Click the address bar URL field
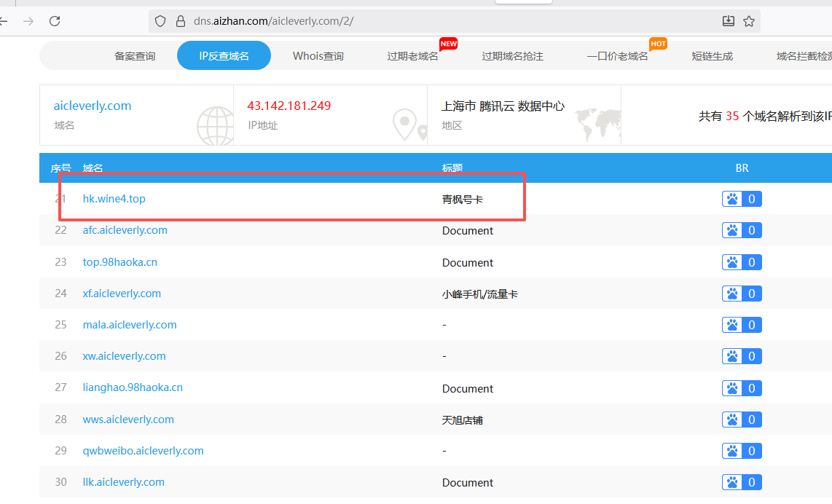832x504 pixels. coord(454,21)
